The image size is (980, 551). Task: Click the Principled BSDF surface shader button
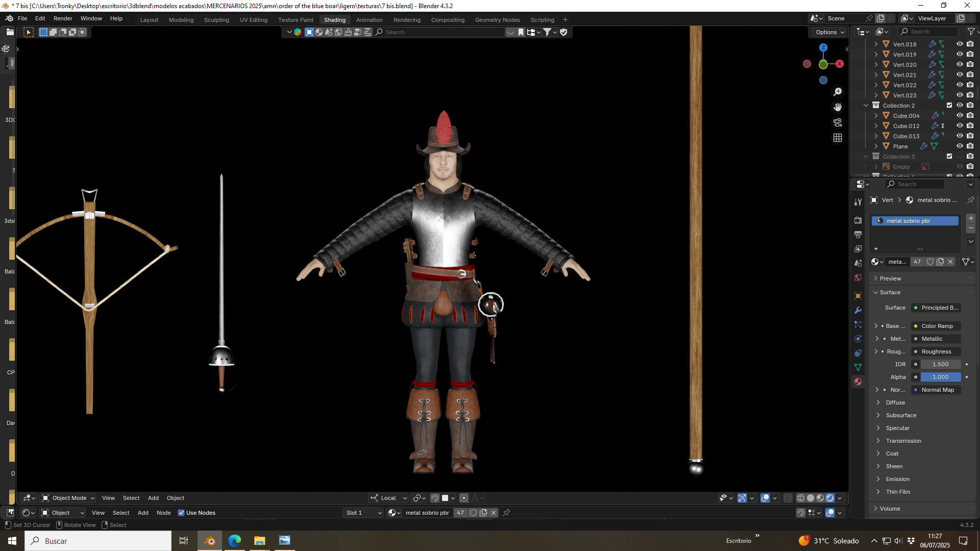pos(936,308)
